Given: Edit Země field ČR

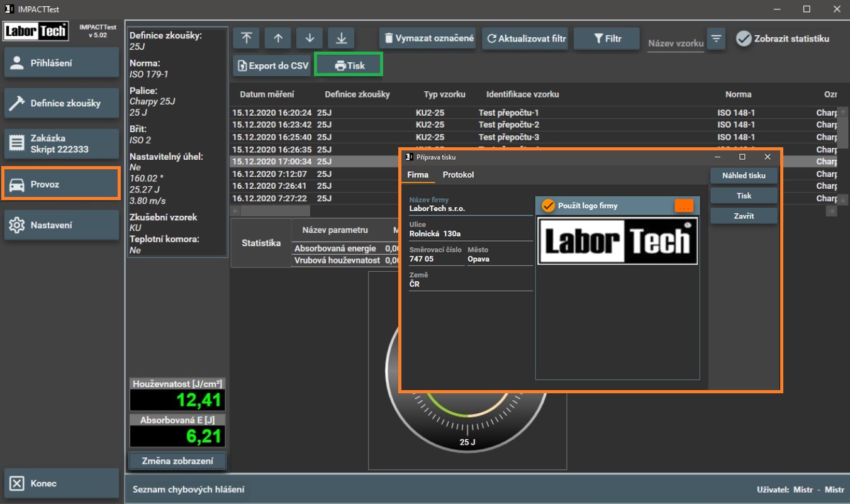Looking at the screenshot, I should 471,280.
